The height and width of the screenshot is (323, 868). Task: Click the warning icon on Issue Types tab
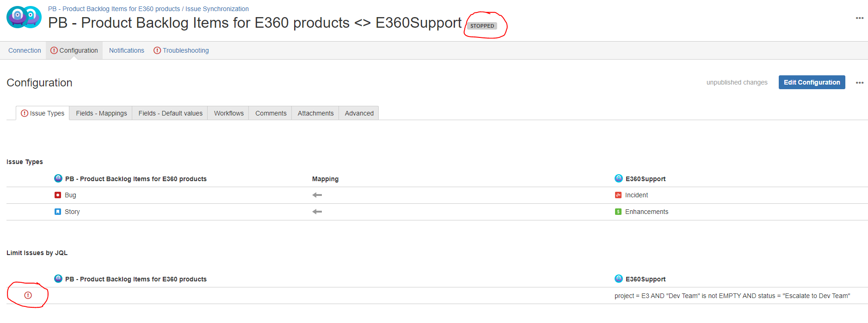tap(25, 113)
